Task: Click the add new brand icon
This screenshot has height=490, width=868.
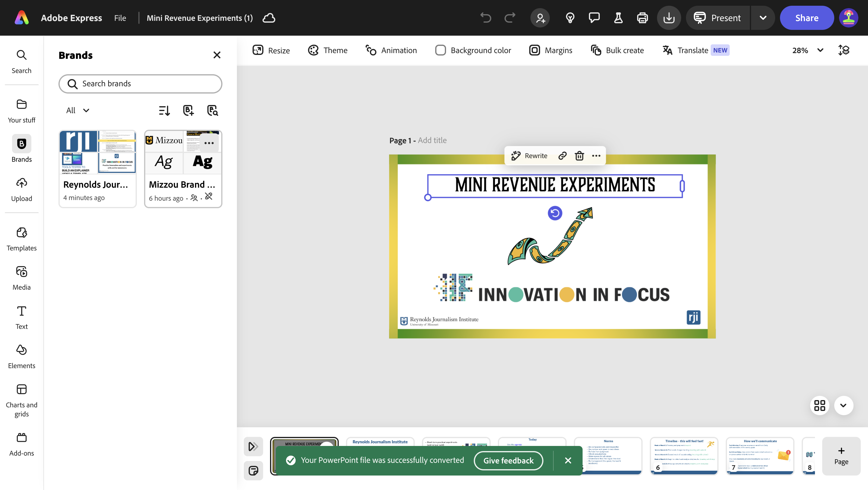Action: tap(188, 110)
